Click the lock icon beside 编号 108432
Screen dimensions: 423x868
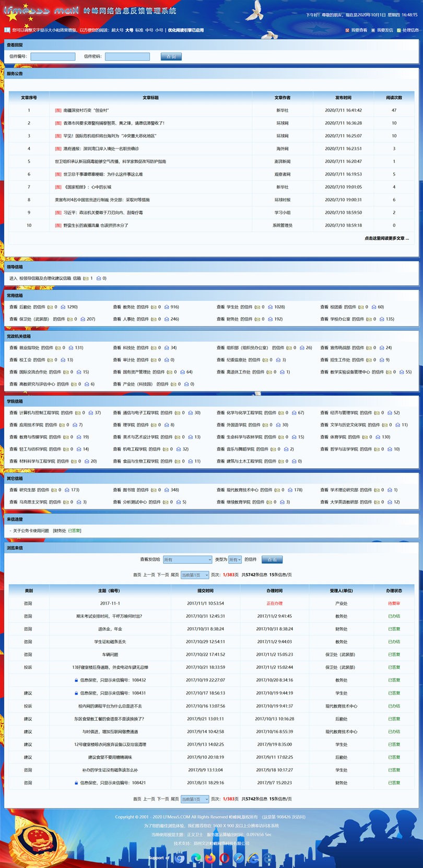pyautogui.click(x=76, y=680)
